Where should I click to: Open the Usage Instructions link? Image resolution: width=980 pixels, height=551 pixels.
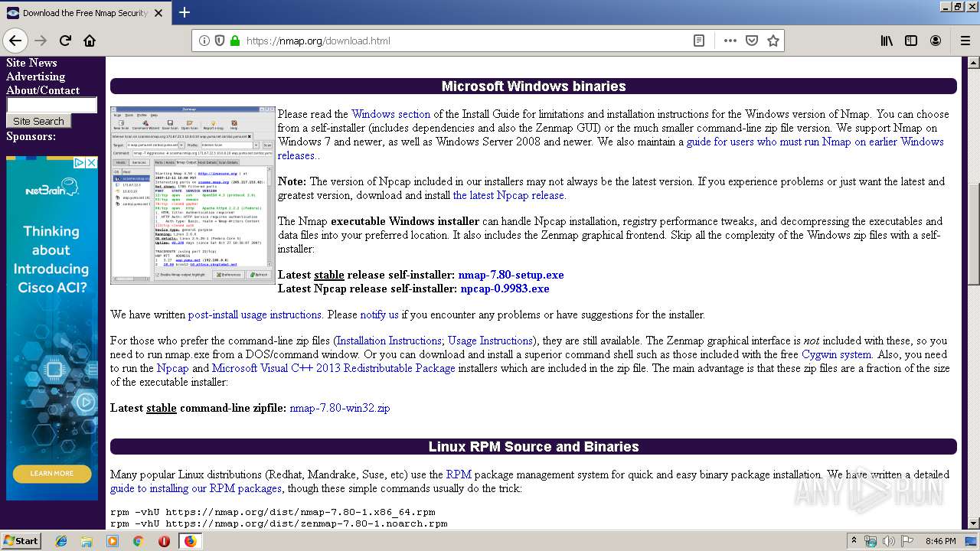[x=490, y=341]
